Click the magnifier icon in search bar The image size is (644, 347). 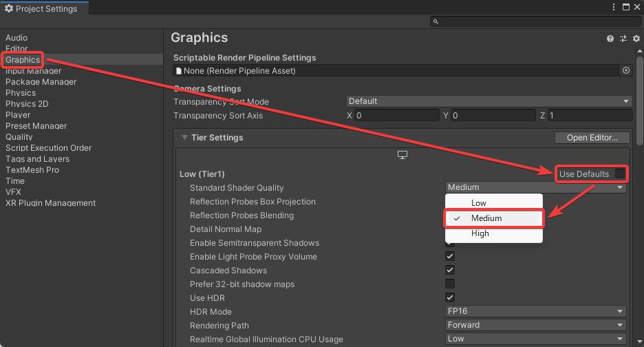pyautogui.click(x=436, y=22)
